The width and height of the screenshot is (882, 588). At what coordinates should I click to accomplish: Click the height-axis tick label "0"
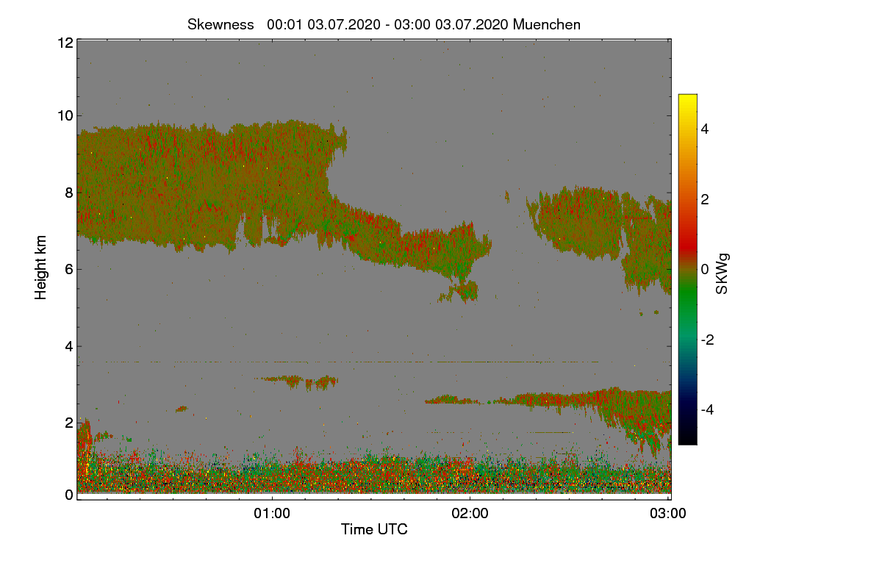click(x=68, y=495)
